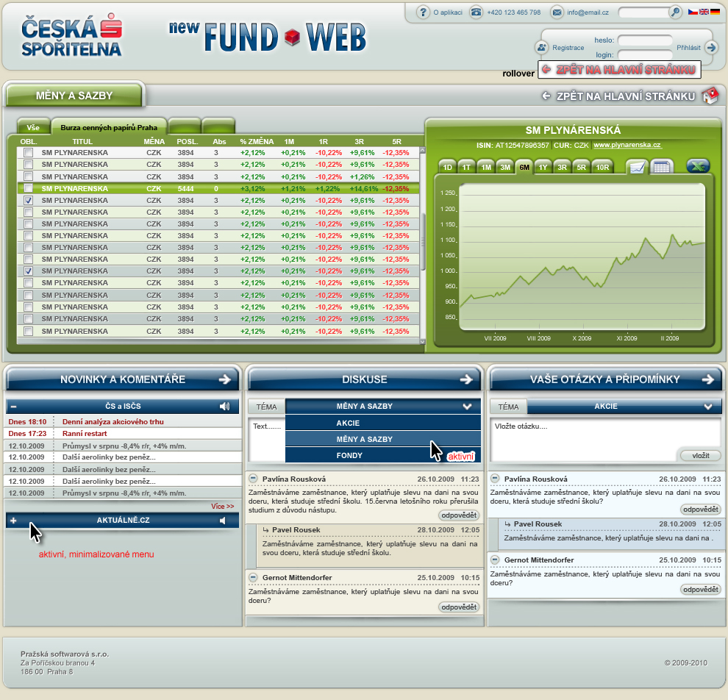Open the www.plynarenska.cz link
Image resolution: width=728 pixels, height=700 pixels.
pyautogui.click(x=627, y=145)
